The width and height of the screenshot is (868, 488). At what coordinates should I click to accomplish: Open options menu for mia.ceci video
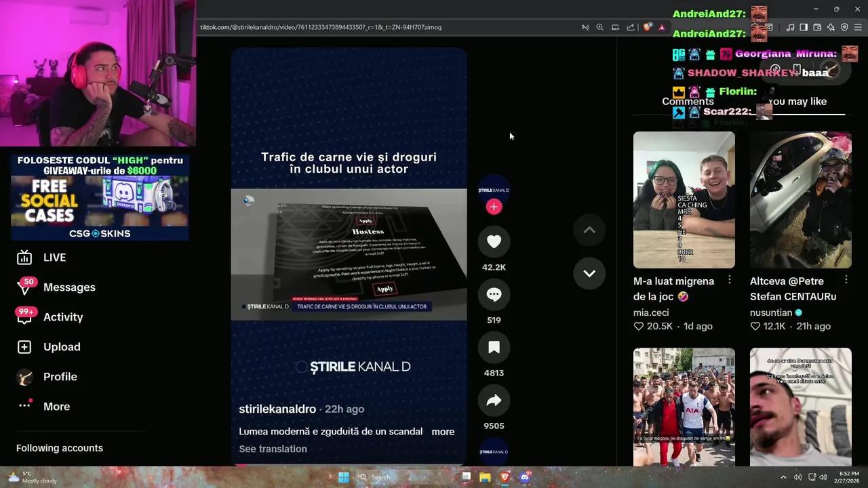(x=730, y=280)
